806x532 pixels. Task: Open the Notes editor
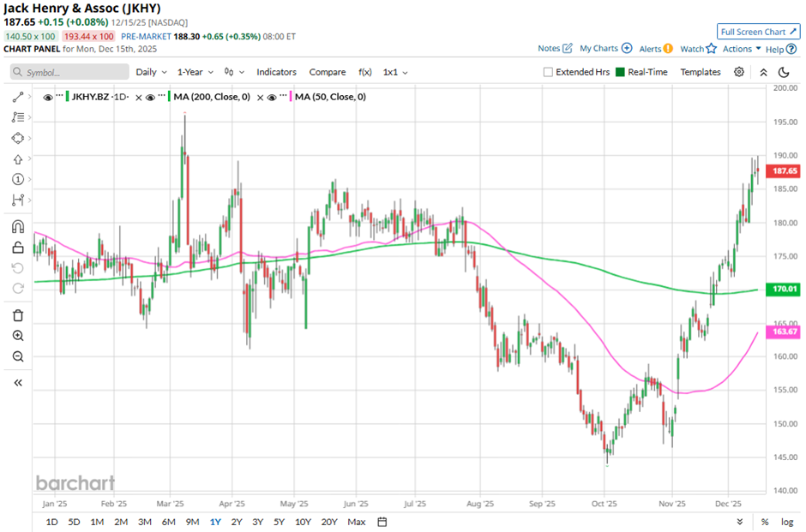(555, 48)
